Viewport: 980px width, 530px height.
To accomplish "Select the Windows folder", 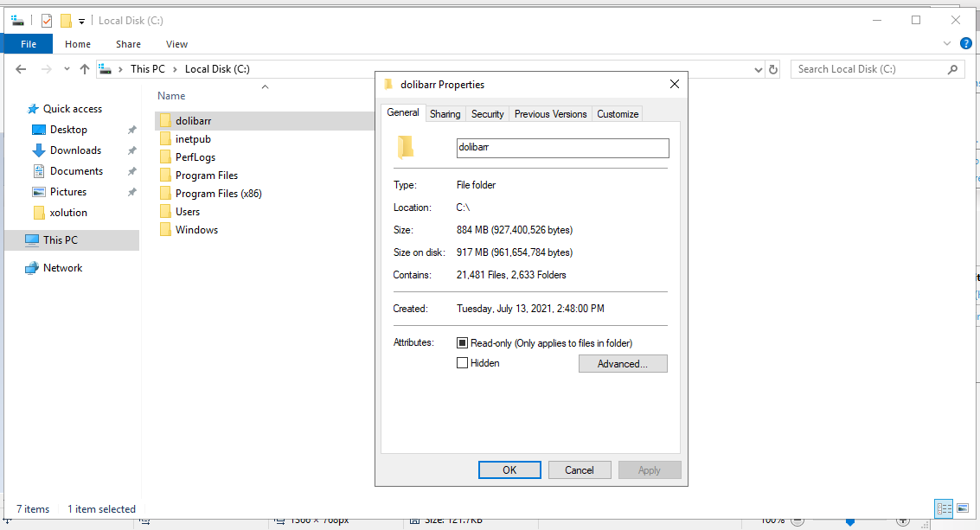I will pos(197,229).
